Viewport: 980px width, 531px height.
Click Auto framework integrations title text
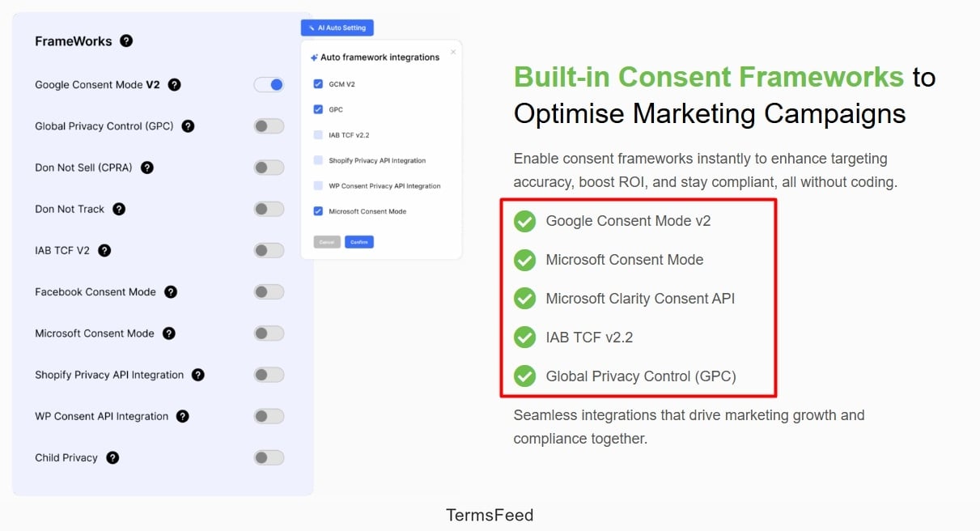(x=380, y=57)
